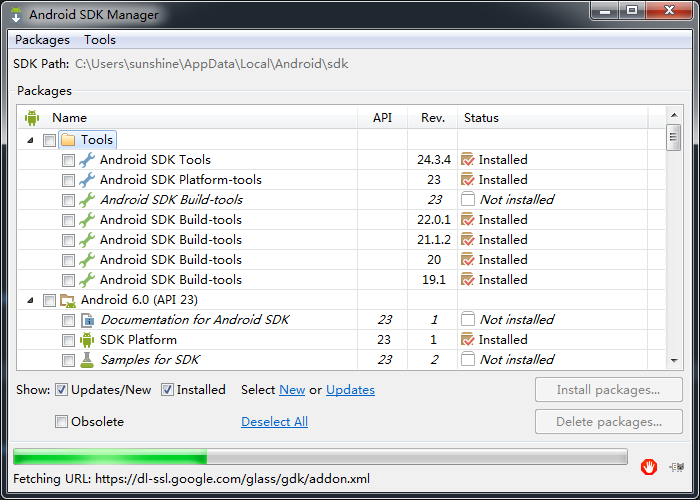Image resolution: width=700 pixels, height=500 pixels.
Task: Click the android robot icon in the table header
Action: point(32,118)
